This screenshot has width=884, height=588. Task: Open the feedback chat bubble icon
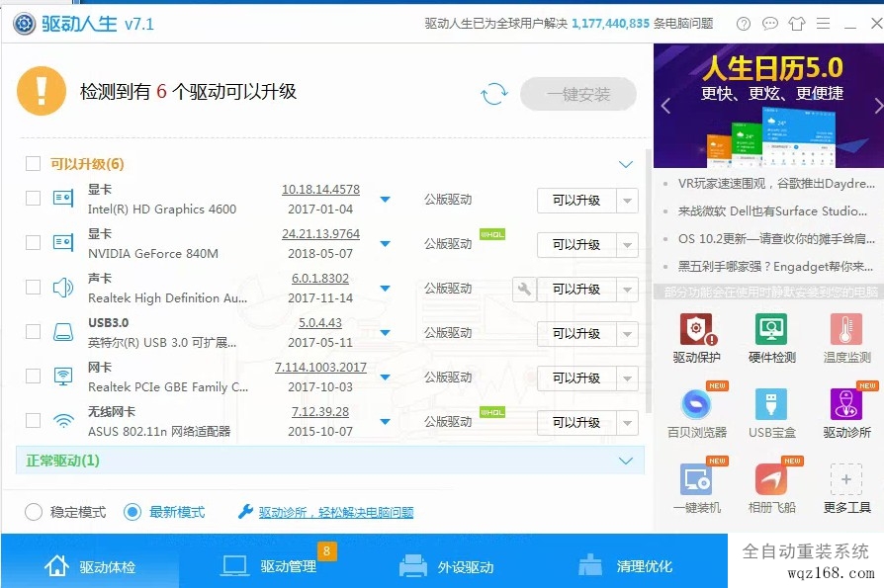(x=770, y=24)
